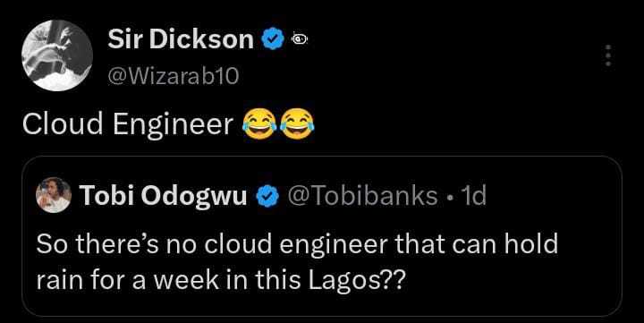This screenshot has height=323, width=644.
Task: Open the @Tobibanks handle
Action: [x=362, y=196]
